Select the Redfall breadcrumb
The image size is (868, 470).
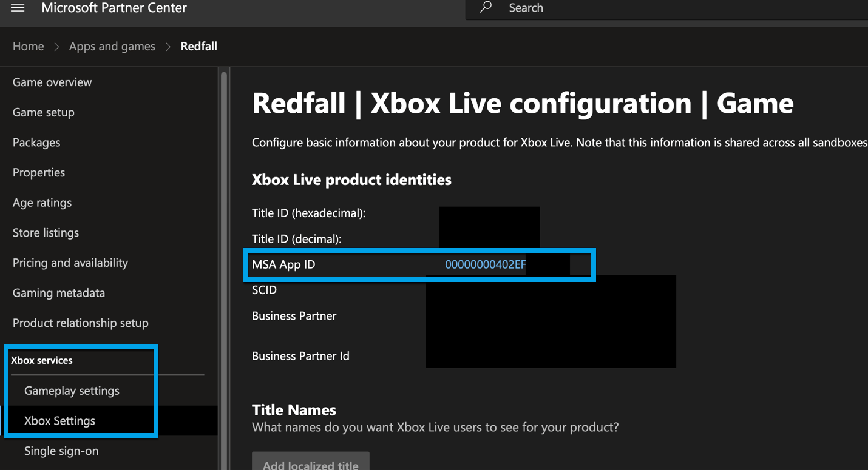click(x=199, y=47)
